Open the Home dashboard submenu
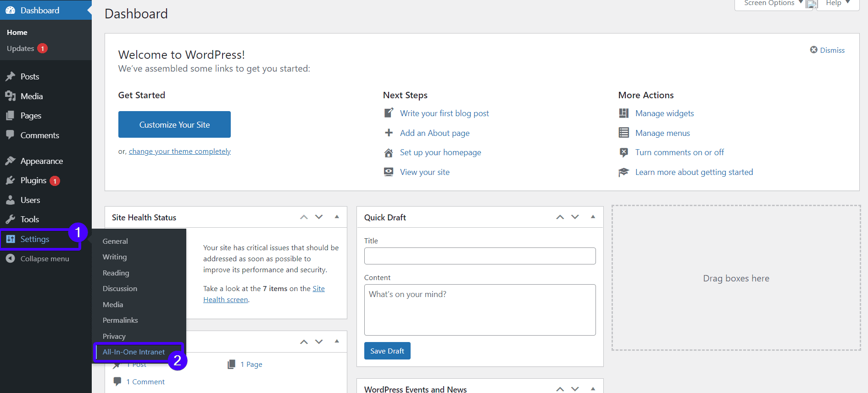 pyautogui.click(x=17, y=32)
